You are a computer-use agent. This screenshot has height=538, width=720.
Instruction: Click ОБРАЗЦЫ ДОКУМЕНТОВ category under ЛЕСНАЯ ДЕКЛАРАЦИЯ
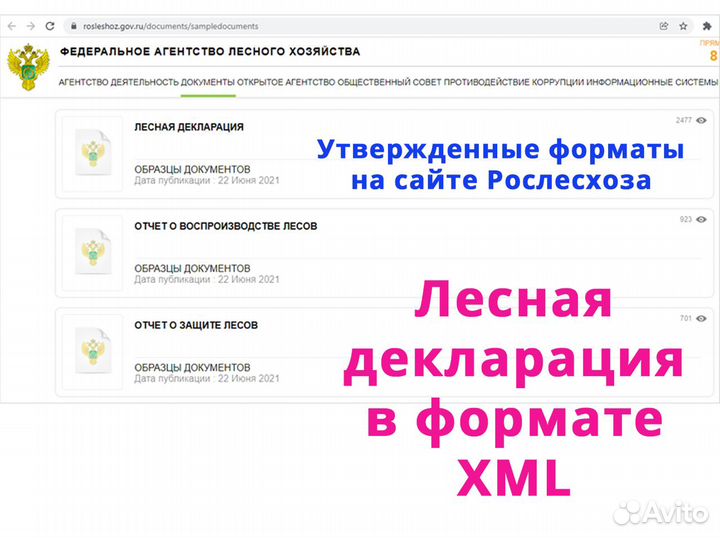[192, 169]
